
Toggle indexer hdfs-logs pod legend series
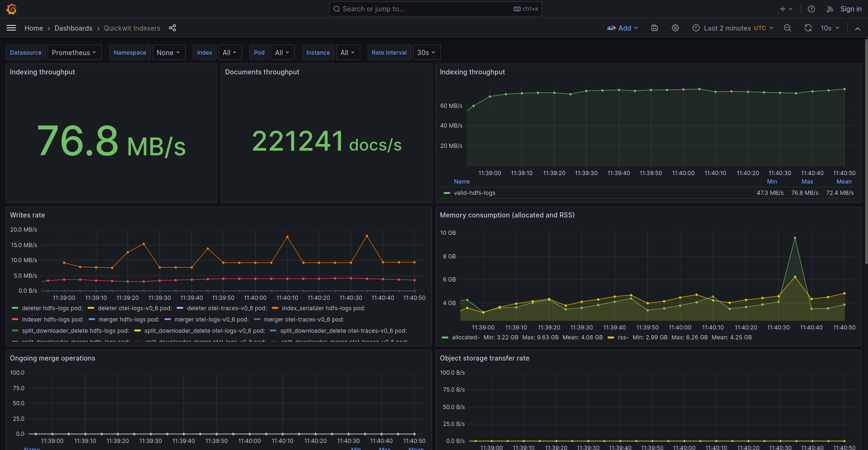[x=52, y=320]
